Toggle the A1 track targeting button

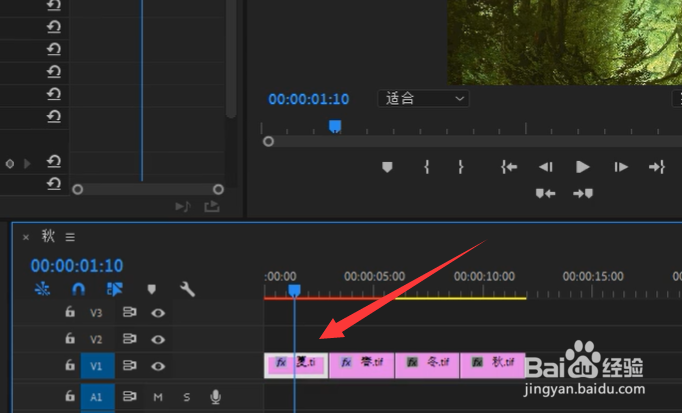click(97, 397)
